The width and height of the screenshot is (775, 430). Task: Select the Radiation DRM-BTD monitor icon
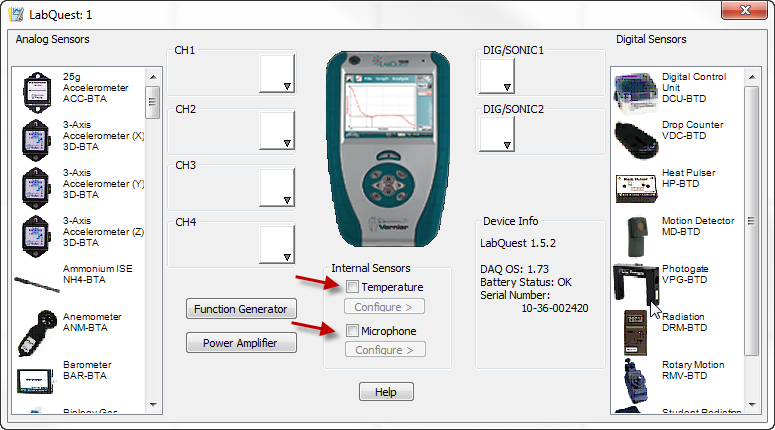(636, 333)
